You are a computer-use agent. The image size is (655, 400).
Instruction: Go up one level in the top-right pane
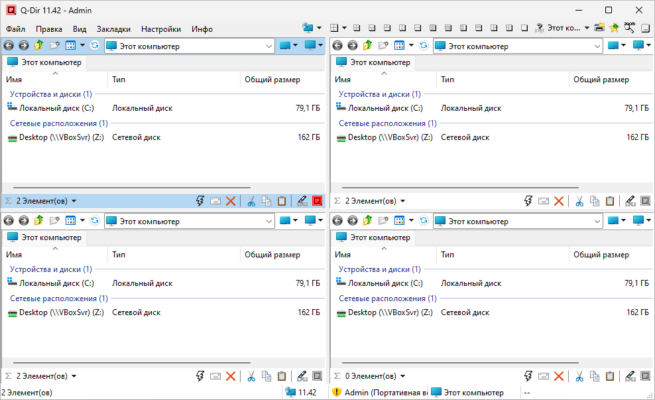click(x=368, y=45)
